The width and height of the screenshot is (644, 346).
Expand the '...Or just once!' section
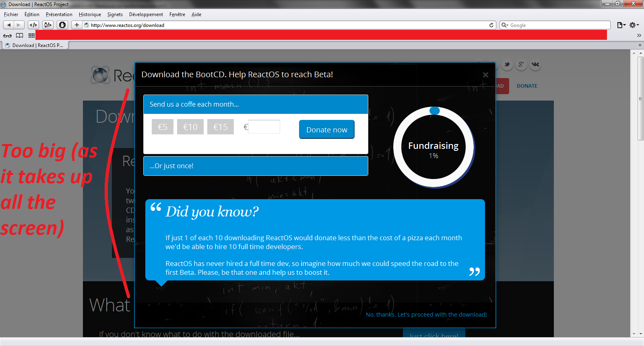(x=256, y=166)
